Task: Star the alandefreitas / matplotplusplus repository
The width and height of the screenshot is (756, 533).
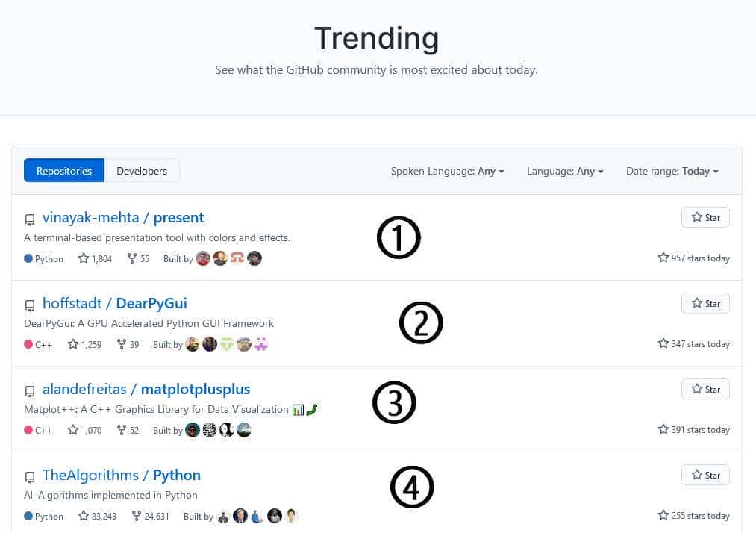Action: click(x=705, y=389)
